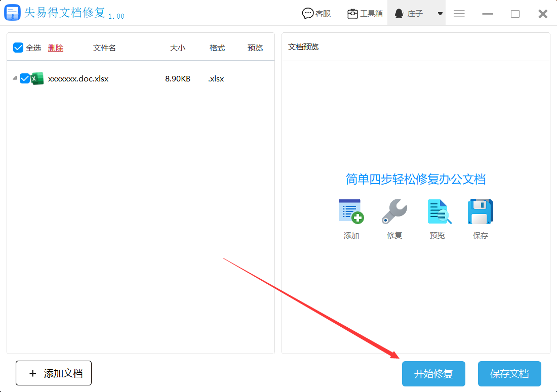The width and height of the screenshot is (557, 392).
Task: Click the 添加 (Add) step icon
Action: coord(351,211)
